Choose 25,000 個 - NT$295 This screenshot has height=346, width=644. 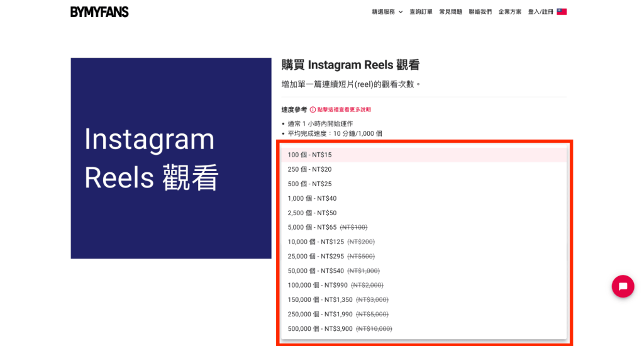423,257
